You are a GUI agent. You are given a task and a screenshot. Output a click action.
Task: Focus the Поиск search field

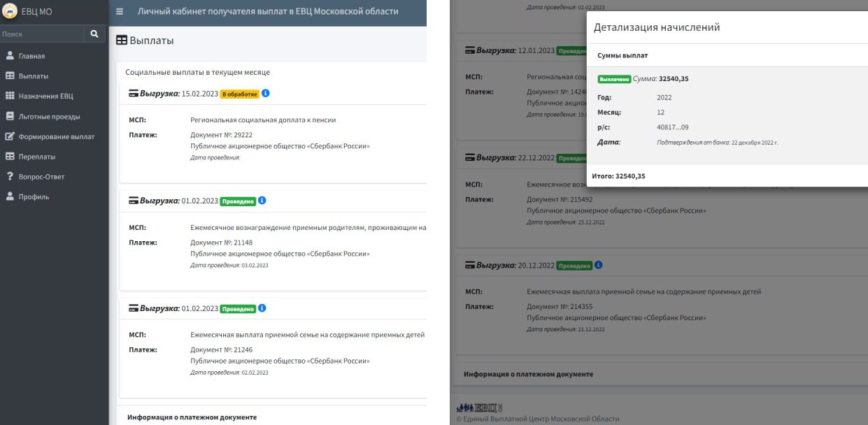(41, 34)
